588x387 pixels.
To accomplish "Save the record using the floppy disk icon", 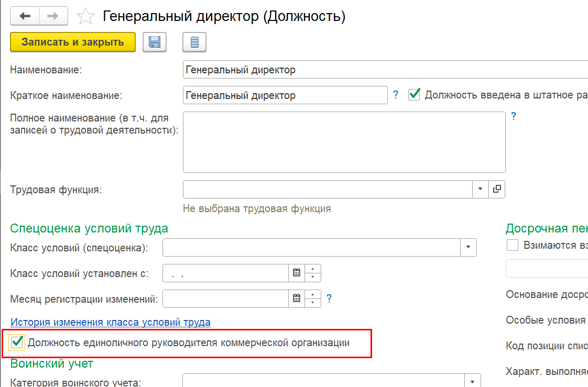I will pyautogui.click(x=155, y=42).
